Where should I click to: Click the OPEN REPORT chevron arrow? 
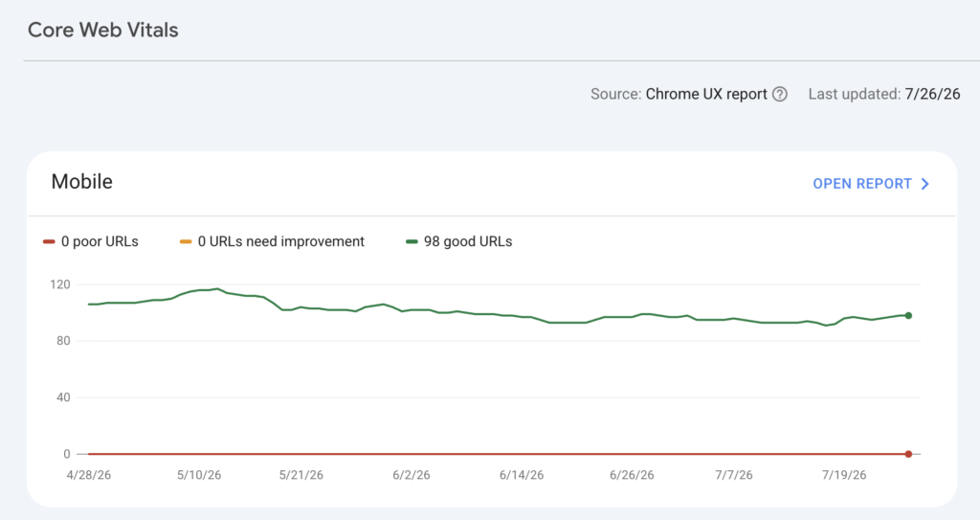925,184
